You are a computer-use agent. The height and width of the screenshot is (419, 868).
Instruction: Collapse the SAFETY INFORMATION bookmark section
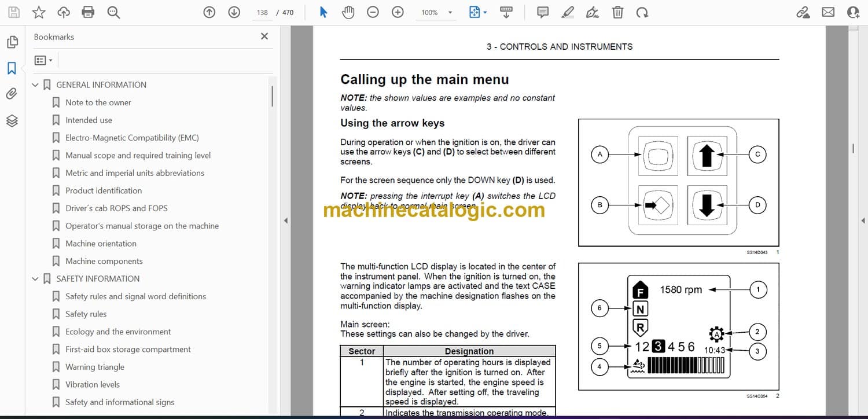pos(35,279)
